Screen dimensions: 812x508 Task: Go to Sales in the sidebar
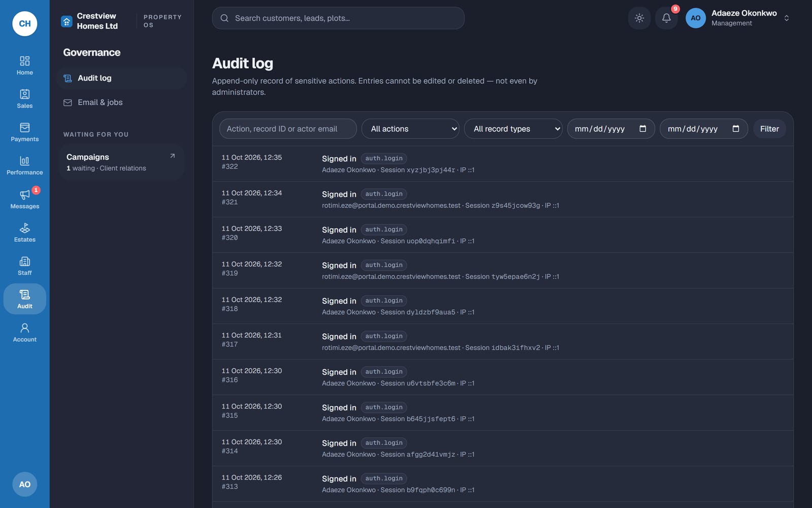pos(24,99)
